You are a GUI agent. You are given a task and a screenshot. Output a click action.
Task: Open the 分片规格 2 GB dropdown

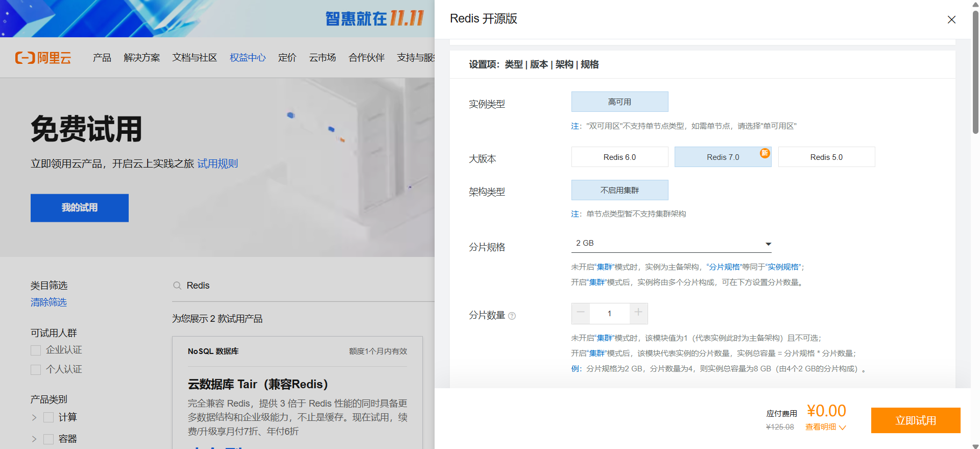click(x=671, y=243)
